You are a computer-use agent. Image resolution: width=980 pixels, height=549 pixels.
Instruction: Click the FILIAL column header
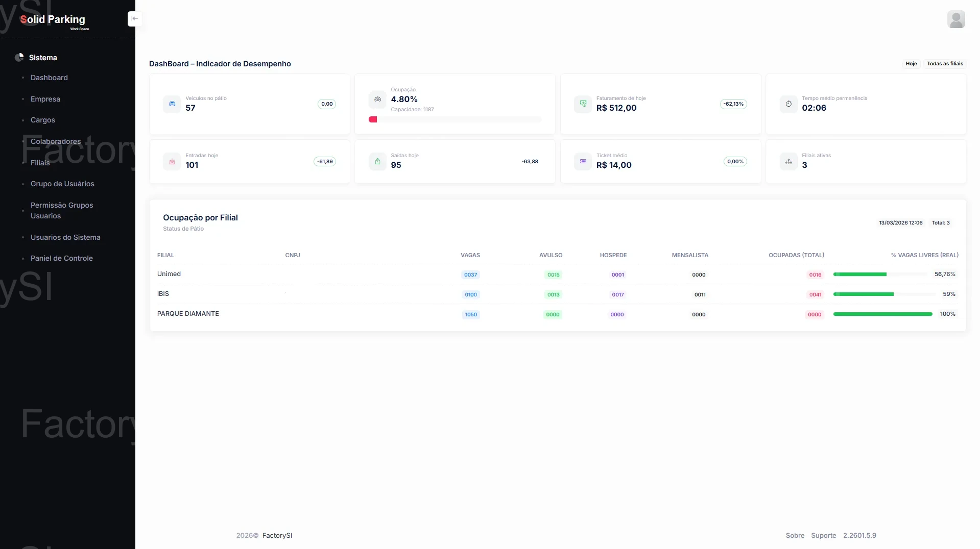tap(165, 255)
